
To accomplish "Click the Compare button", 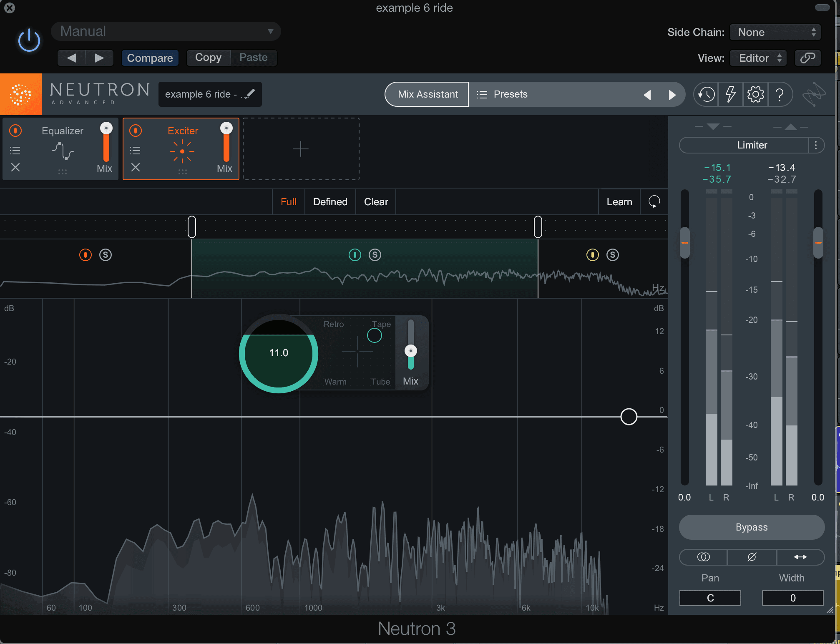I will (150, 58).
